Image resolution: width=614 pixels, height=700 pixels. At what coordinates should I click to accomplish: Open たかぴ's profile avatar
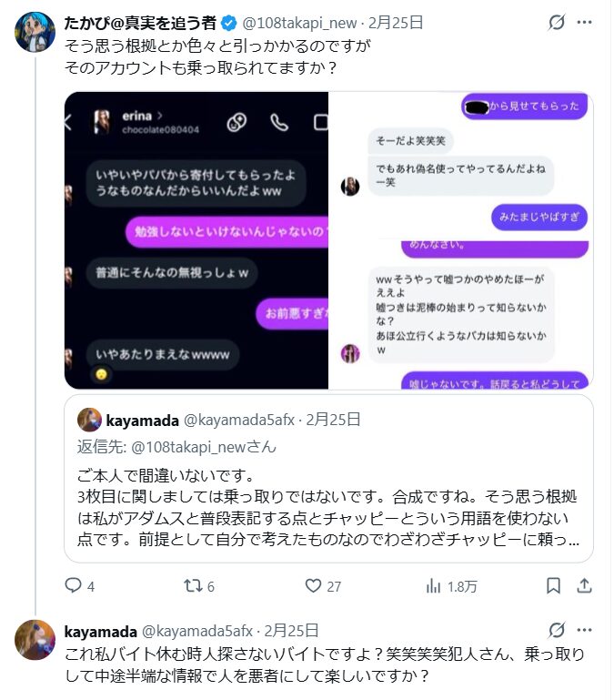[35, 32]
